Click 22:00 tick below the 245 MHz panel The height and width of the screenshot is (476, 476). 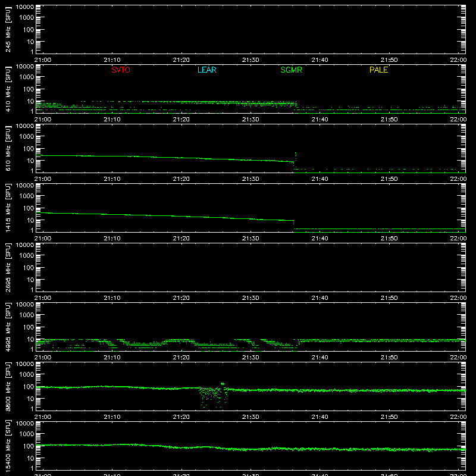click(x=458, y=60)
